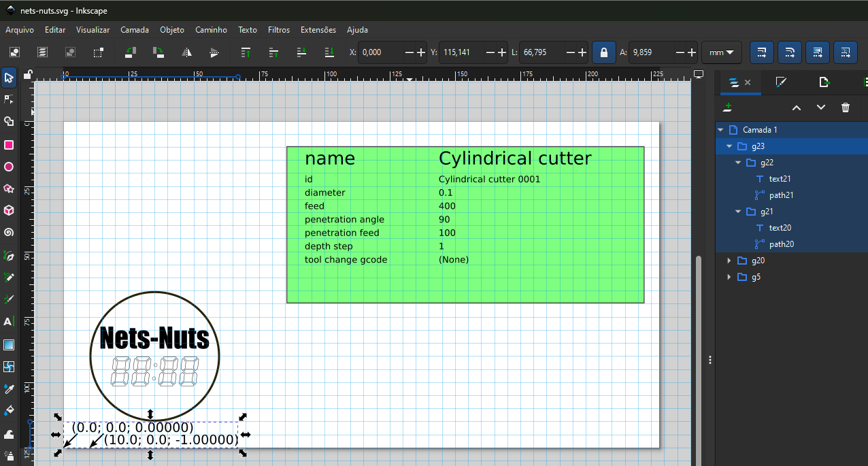The height and width of the screenshot is (466, 868).
Task: Delete the selected layer with trash icon
Action: click(846, 107)
